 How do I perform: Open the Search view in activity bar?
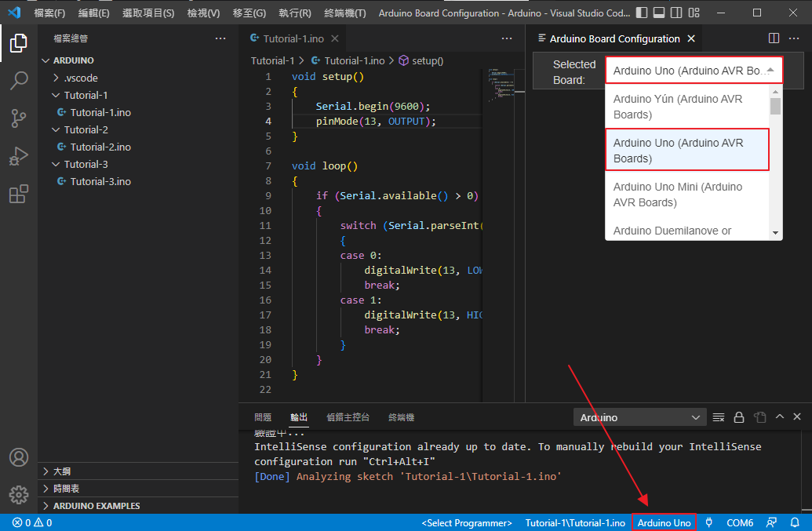pos(19,81)
